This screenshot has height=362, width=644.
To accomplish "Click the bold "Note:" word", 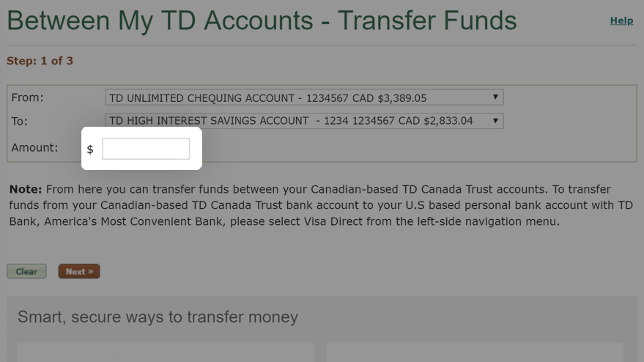I will tap(26, 189).
